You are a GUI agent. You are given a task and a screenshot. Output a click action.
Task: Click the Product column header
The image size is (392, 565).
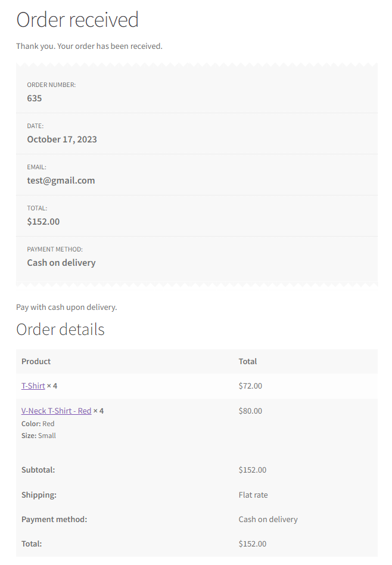[36, 361]
